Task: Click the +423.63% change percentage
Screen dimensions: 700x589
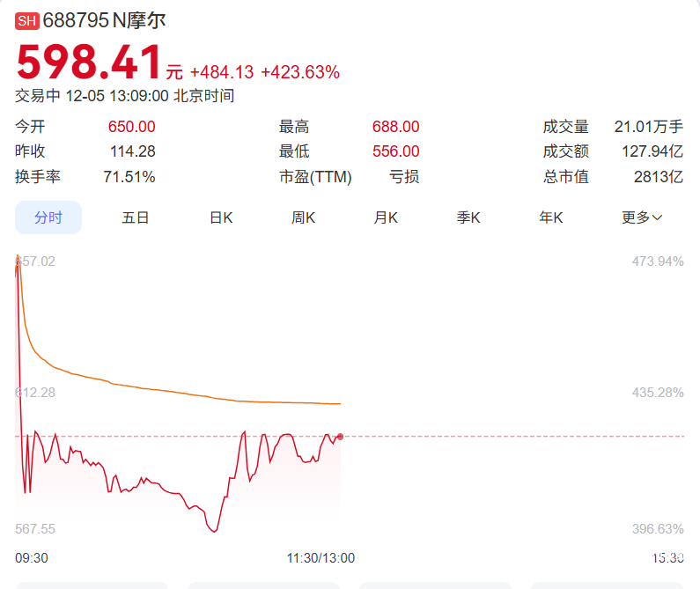Action: (300, 72)
